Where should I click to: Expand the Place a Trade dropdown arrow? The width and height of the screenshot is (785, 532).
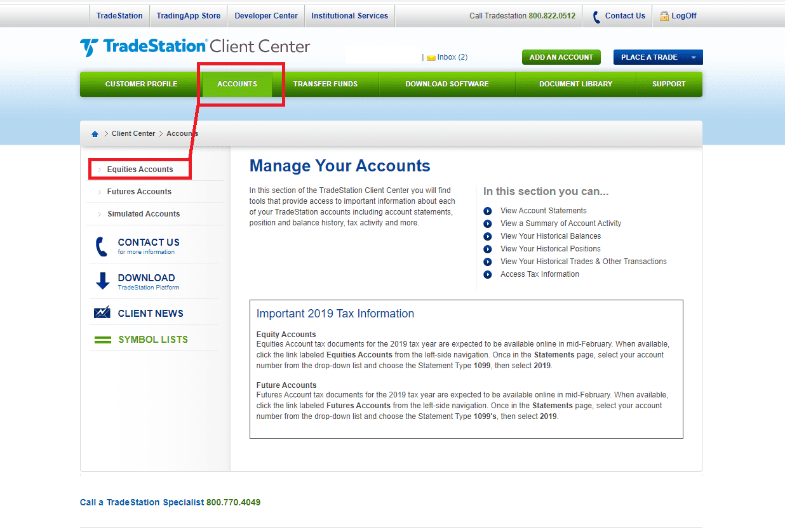[x=693, y=58]
